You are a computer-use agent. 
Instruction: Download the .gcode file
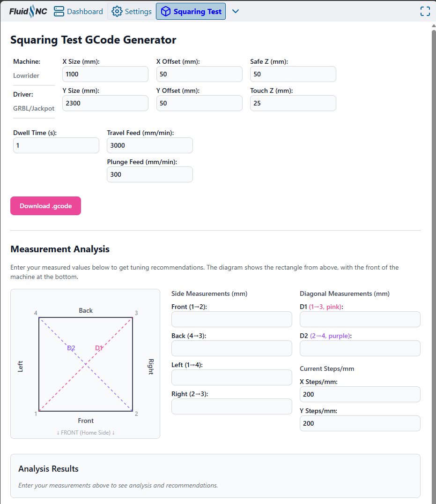(45, 206)
